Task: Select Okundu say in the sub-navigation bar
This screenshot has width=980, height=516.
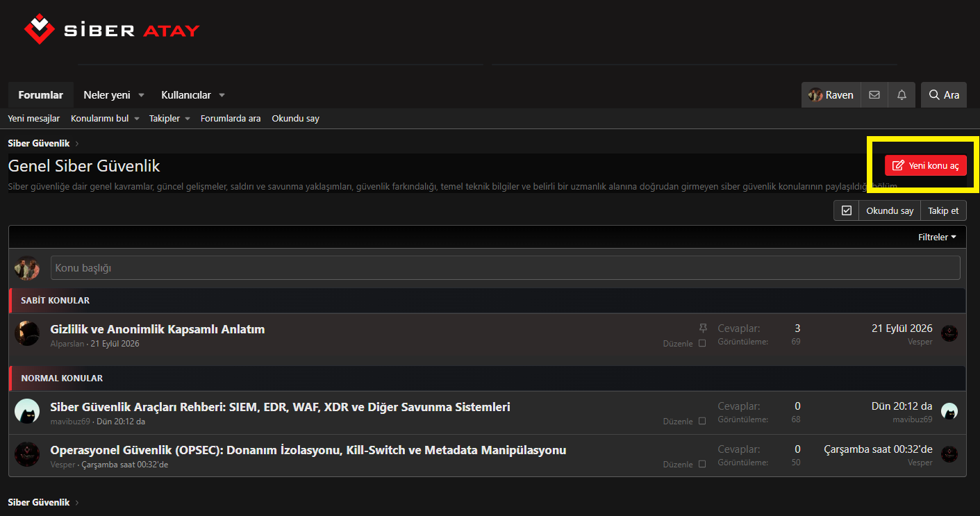Action: click(x=295, y=119)
